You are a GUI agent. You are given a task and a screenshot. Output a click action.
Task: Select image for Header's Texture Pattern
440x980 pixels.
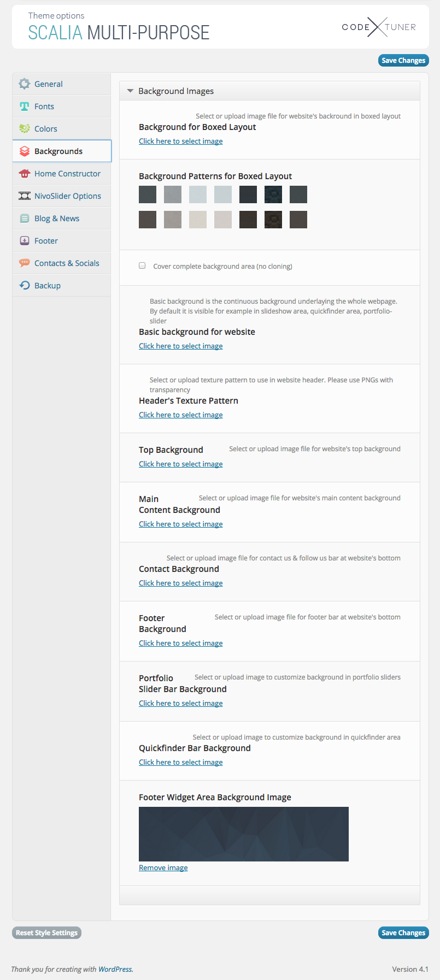pos(180,415)
